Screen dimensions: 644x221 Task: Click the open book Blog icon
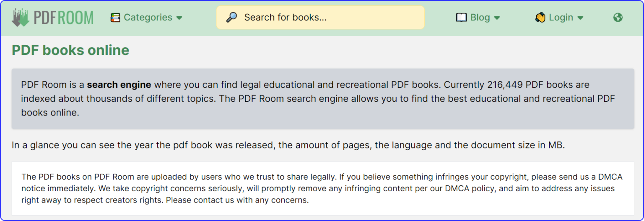tap(461, 18)
